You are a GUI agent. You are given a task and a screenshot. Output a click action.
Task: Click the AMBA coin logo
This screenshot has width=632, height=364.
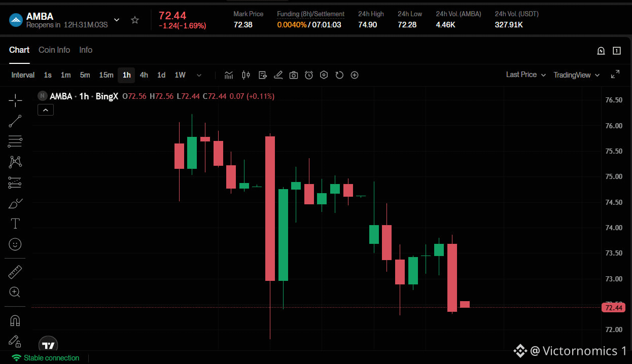point(16,20)
